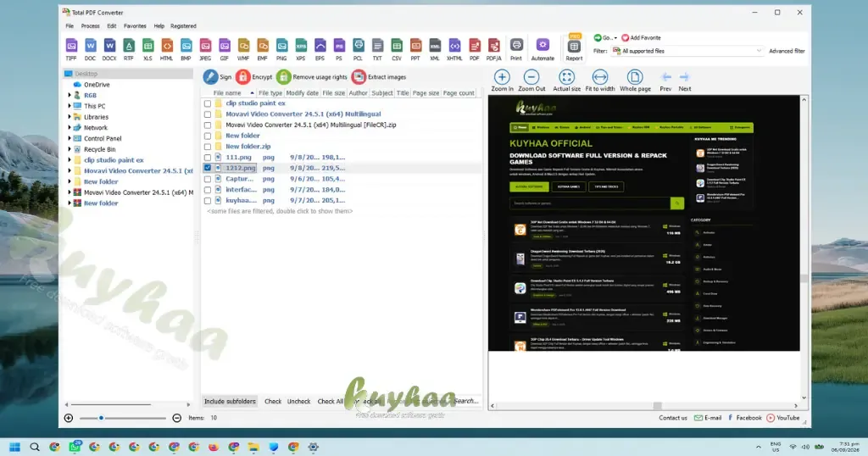Convert to HTML icon
868x456 pixels.
[167, 46]
